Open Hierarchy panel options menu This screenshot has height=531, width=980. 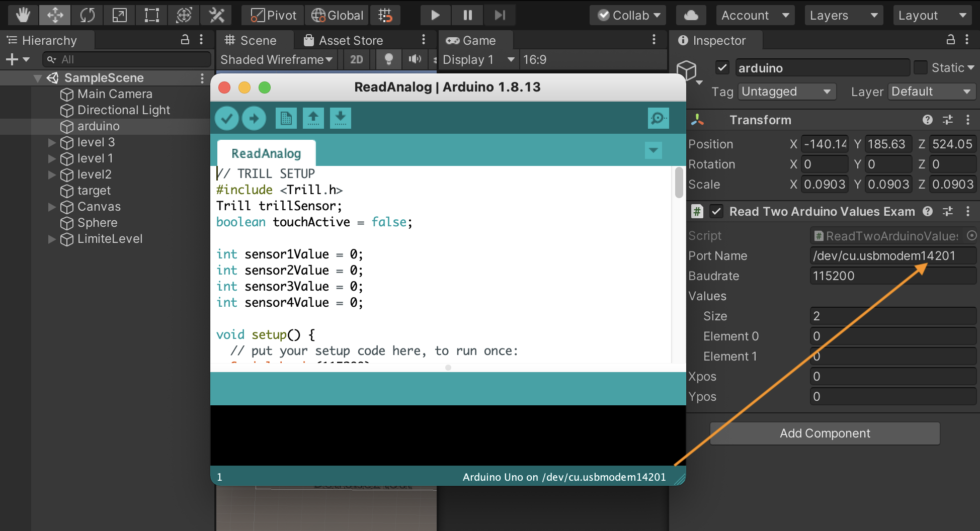pyautogui.click(x=201, y=40)
